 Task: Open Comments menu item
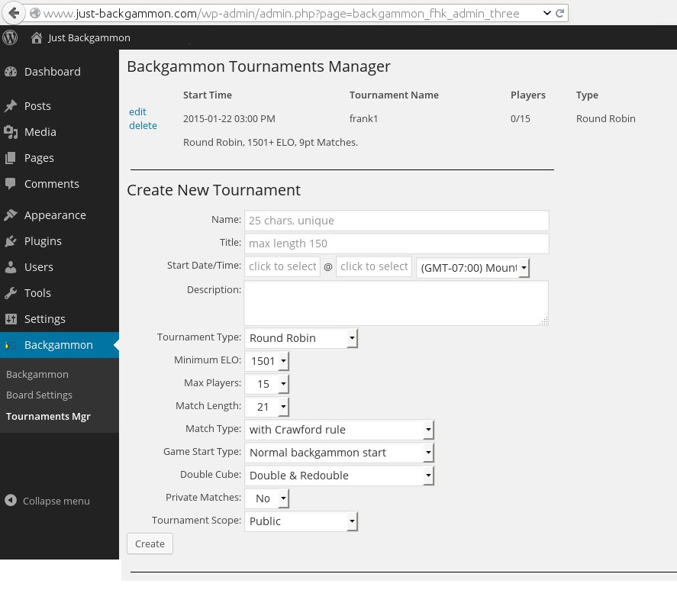tap(51, 184)
